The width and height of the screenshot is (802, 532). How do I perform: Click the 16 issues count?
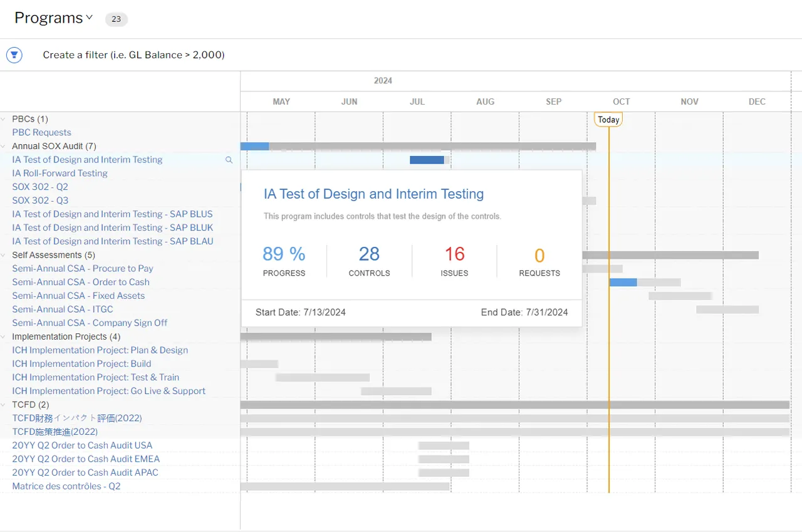click(454, 254)
